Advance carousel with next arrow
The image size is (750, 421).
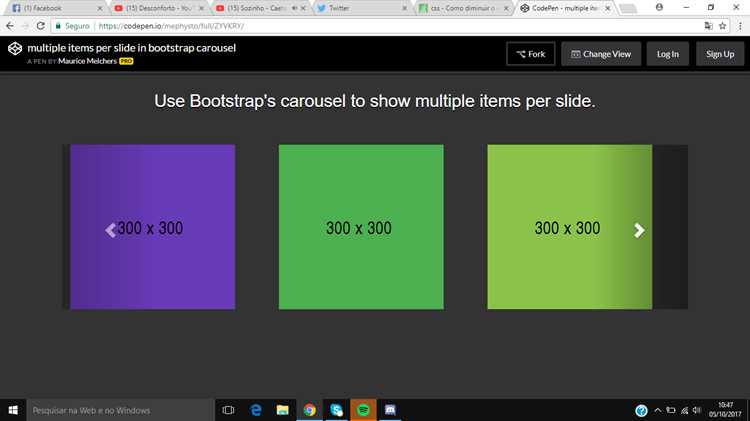tap(639, 230)
